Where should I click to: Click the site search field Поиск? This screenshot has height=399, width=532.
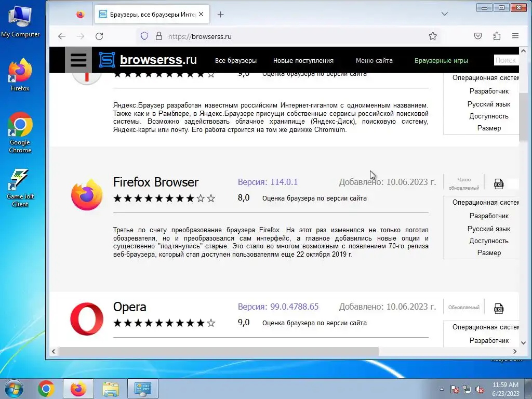[507, 60]
